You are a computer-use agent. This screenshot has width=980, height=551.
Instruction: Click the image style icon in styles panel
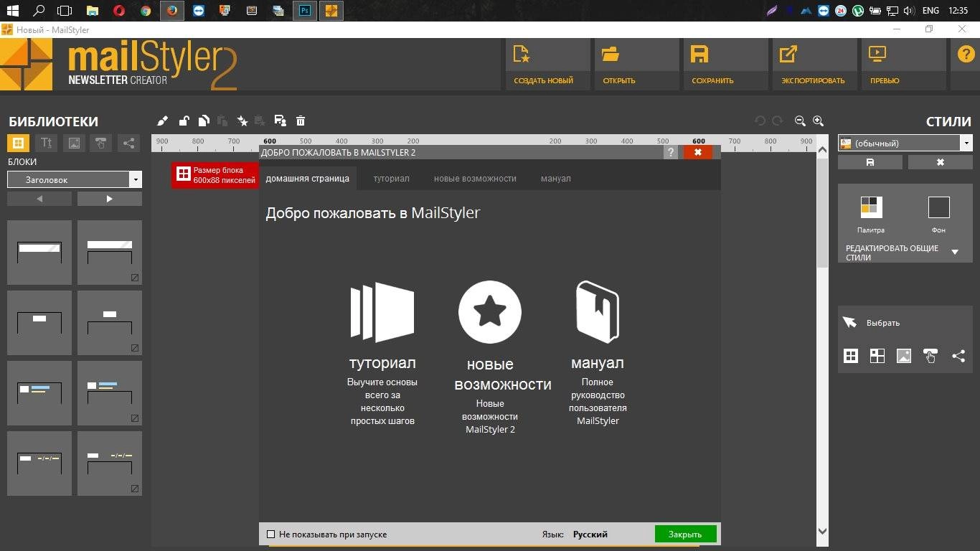tap(904, 356)
